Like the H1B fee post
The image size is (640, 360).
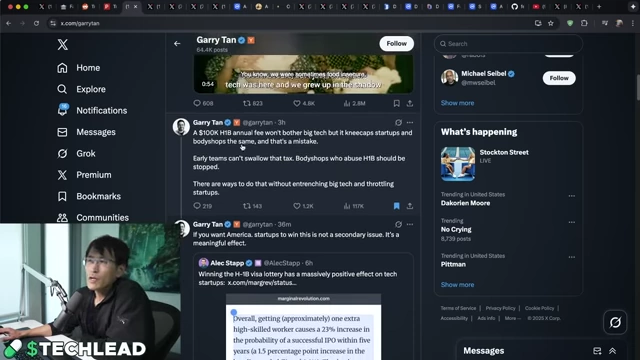click(303, 206)
